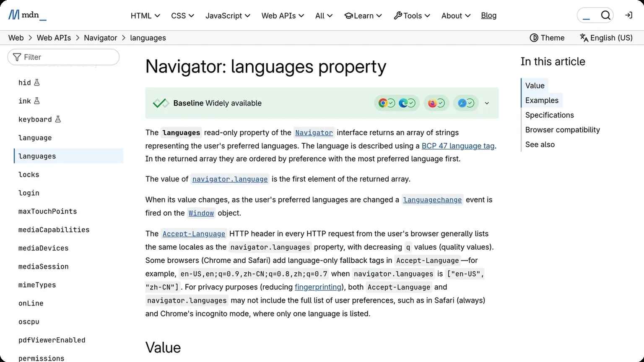Click the filter funnel icon in sidebar
The height and width of the screenshot is (362, 644).
click(x=16, y=57)
